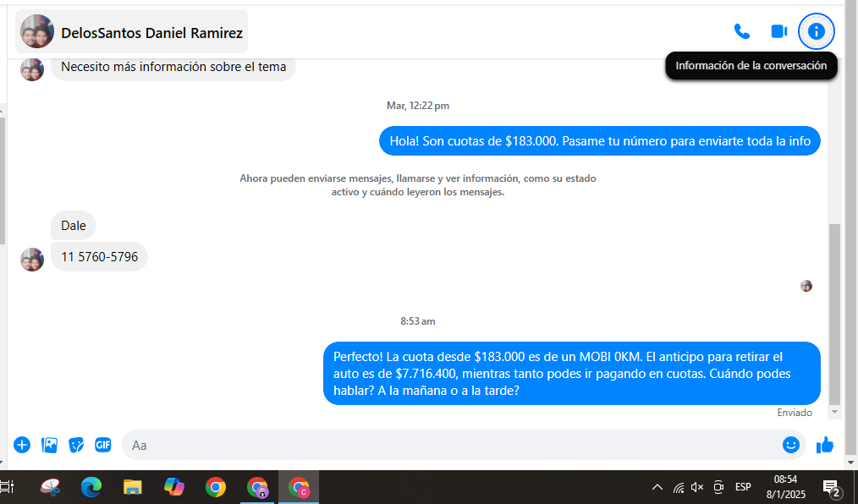Select the message '11 5760-5796'
Viewport: 858px width, 504px height.
(99, 257)
